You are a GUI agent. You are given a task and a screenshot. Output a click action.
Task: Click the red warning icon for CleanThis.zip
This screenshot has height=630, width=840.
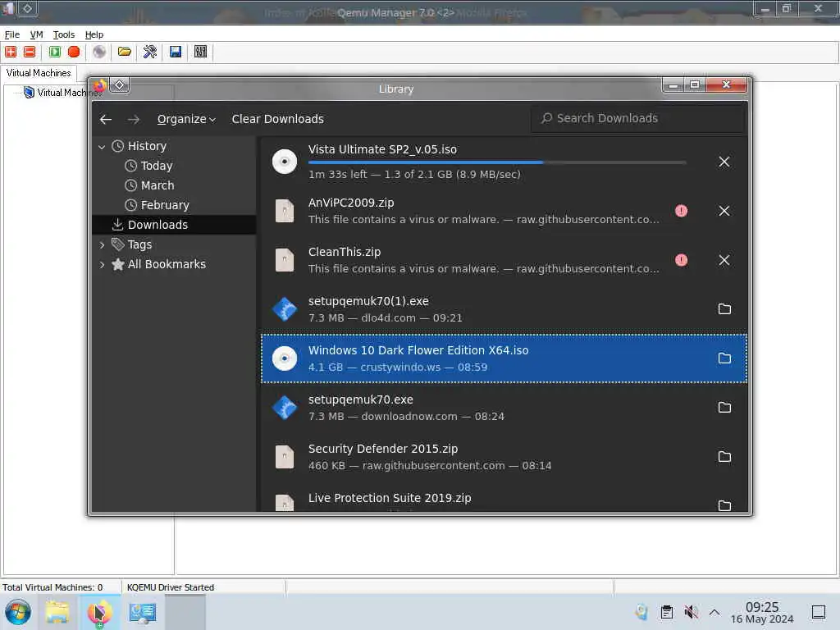681,260
